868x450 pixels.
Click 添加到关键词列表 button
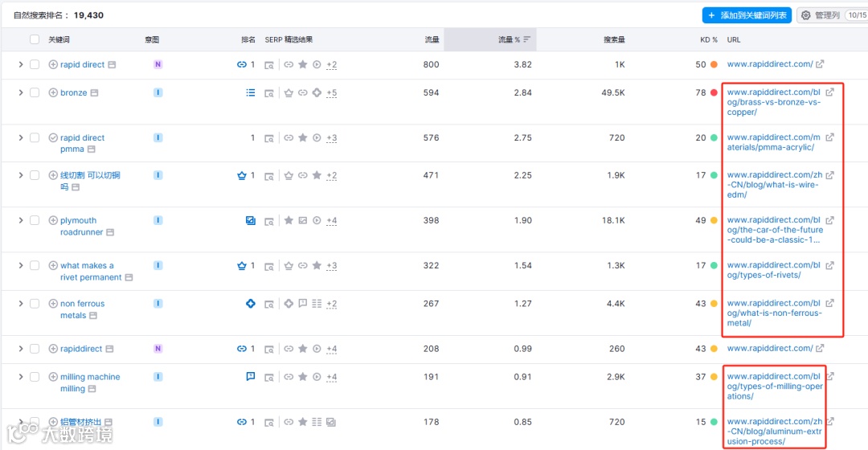click(747, 15)
